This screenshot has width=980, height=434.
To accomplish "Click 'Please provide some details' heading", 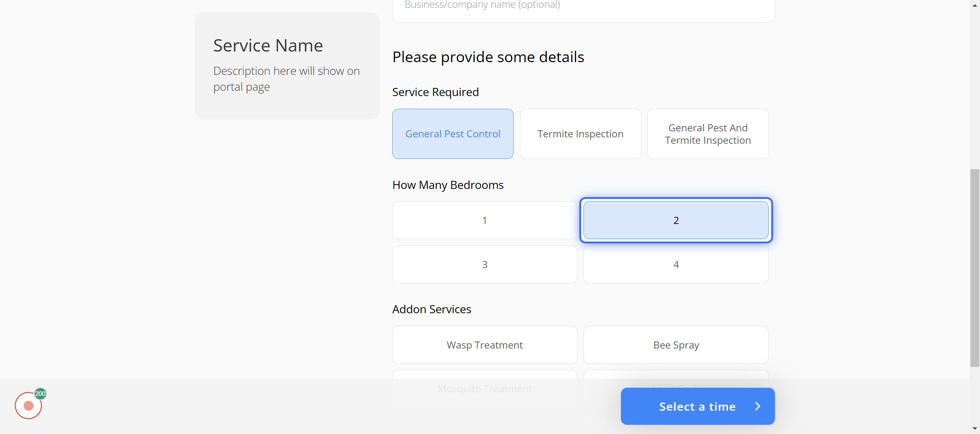I will [488, 57].
